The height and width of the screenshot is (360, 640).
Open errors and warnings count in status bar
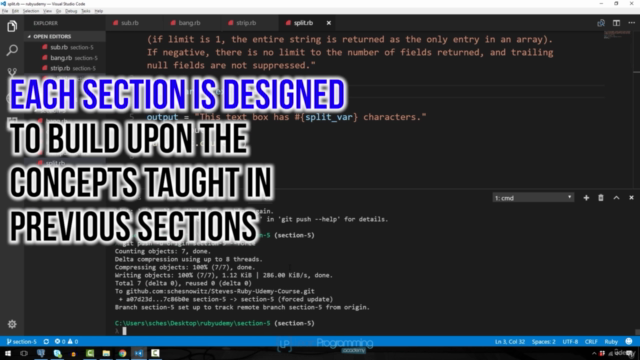pyautogui.click(x=66, y=342)
